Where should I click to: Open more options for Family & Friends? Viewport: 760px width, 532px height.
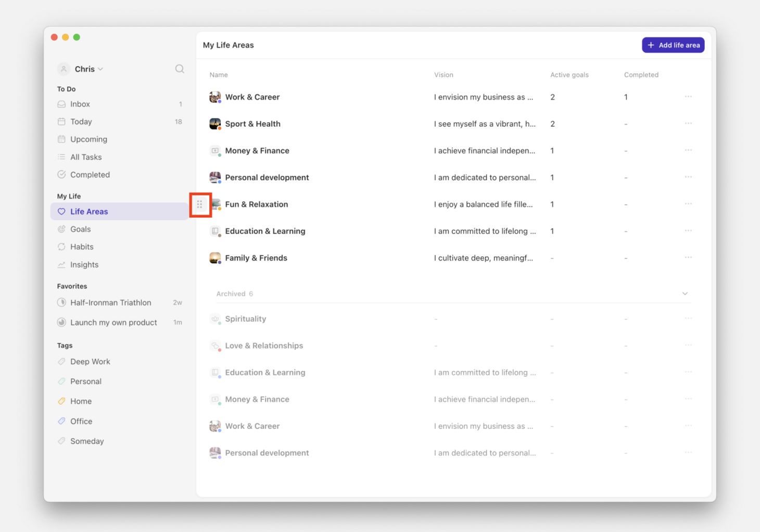pos(688,258)
